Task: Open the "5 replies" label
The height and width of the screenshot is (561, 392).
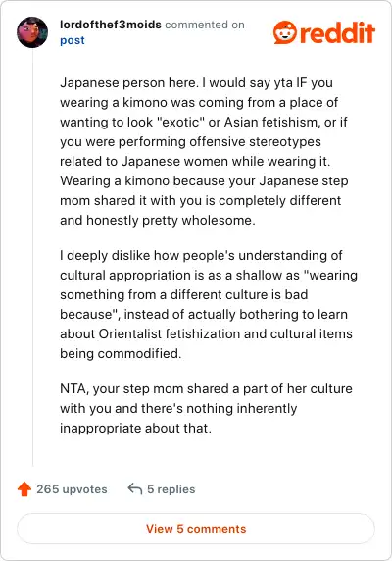Action: click(171, 489)
